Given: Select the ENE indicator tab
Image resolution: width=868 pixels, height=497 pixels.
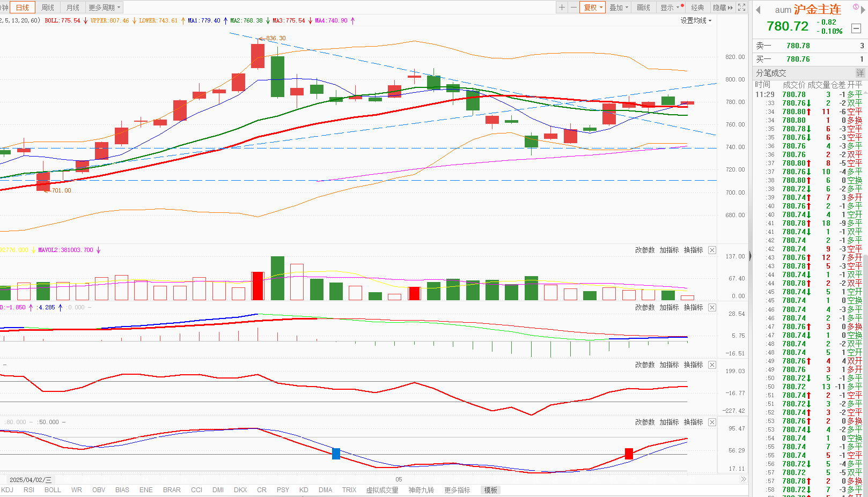Looking at the screenshot, I should (x=146, y=490).
